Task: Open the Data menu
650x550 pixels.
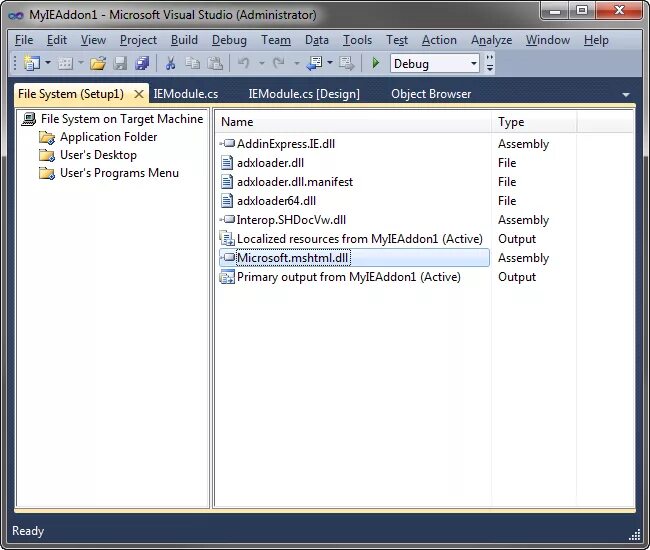Action: click(317, 40)
